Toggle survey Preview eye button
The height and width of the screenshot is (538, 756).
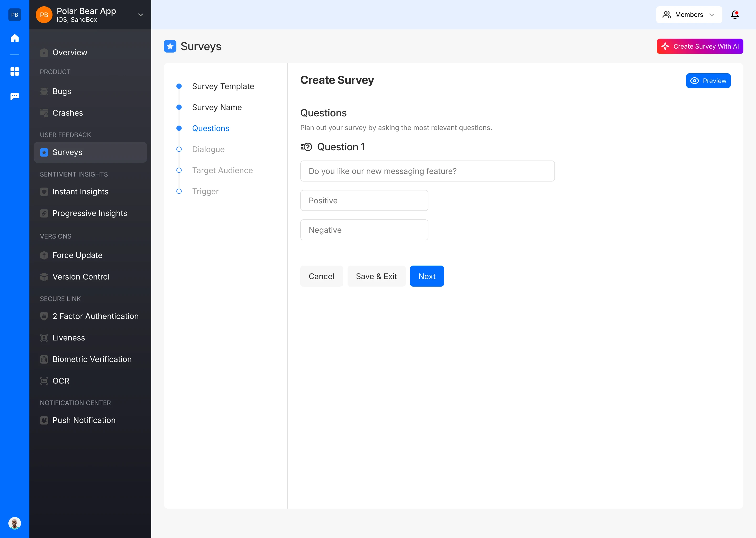tap(708, 80)
